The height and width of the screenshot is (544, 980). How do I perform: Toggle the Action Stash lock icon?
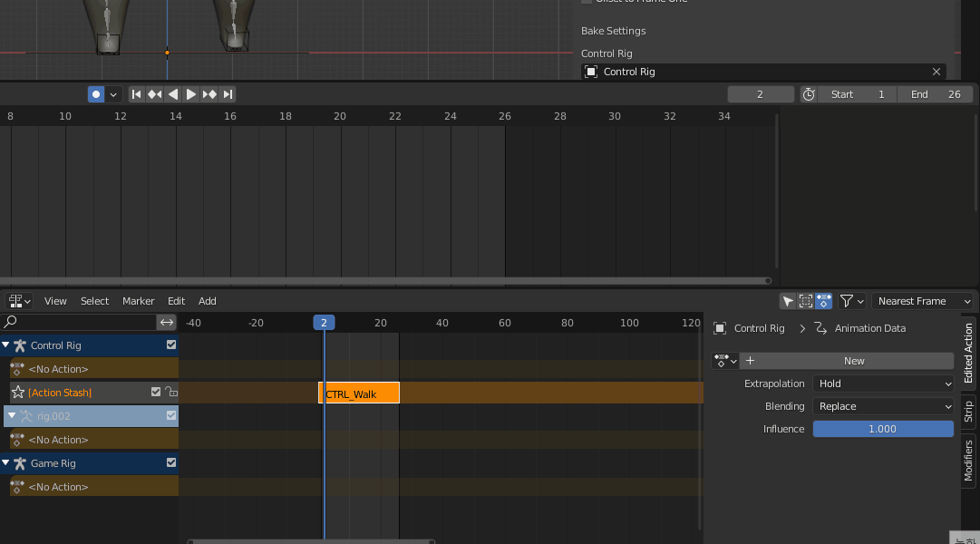171,392
